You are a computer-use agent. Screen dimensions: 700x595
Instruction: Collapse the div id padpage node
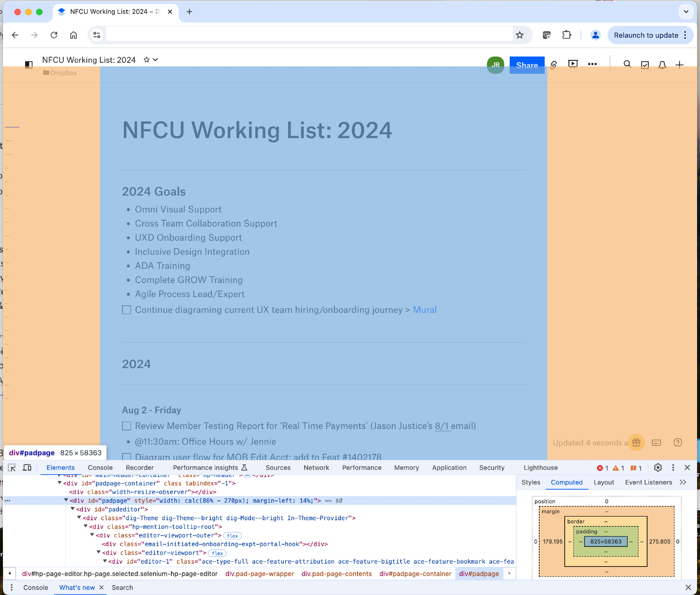click(66, 500)
